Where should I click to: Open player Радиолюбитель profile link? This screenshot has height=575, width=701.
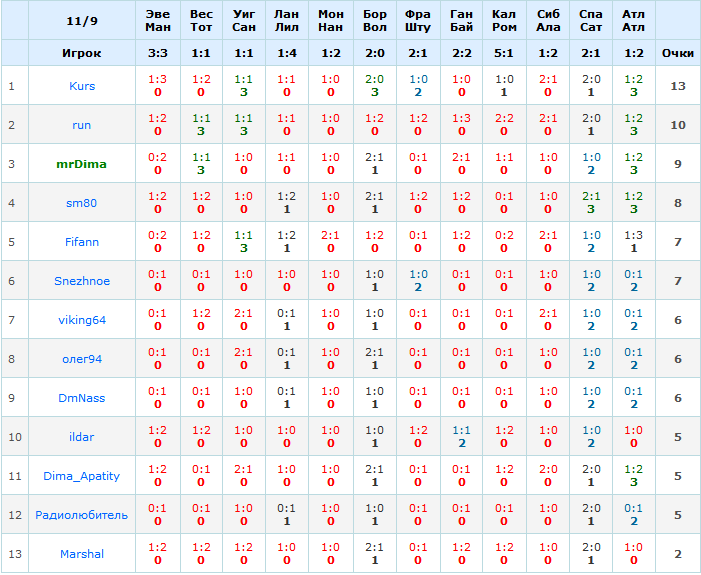click(x=82, y=515)
